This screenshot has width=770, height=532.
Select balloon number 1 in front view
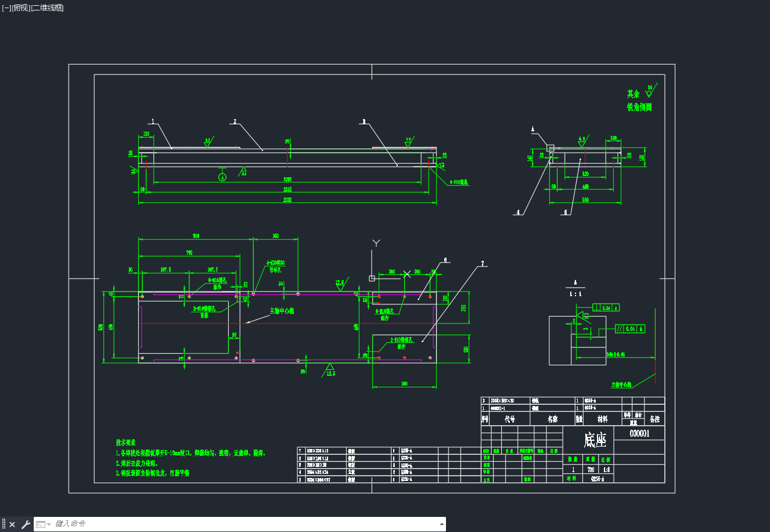[153, 121]
